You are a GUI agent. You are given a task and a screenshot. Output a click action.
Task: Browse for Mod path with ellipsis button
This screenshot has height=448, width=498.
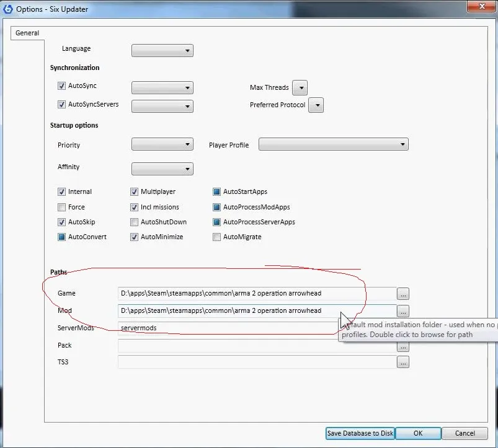tap(403, 311)
